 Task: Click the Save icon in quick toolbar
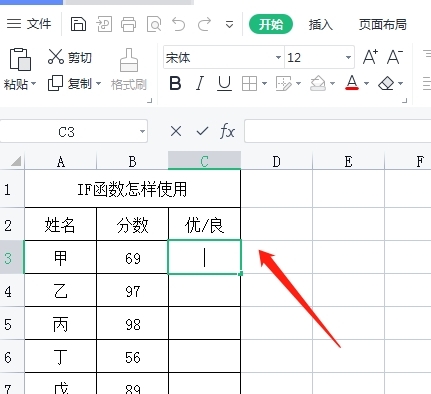point(78,24)
